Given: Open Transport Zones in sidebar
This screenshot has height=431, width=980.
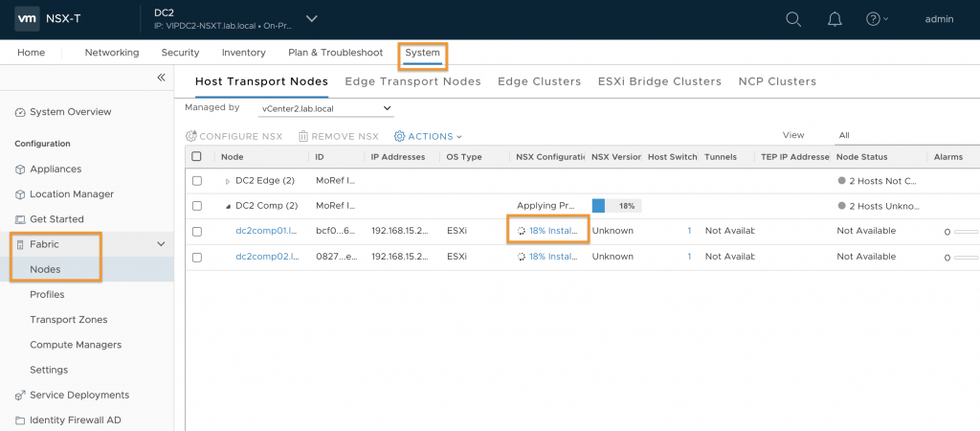Looking at the screenshot, I should [69, 320].
